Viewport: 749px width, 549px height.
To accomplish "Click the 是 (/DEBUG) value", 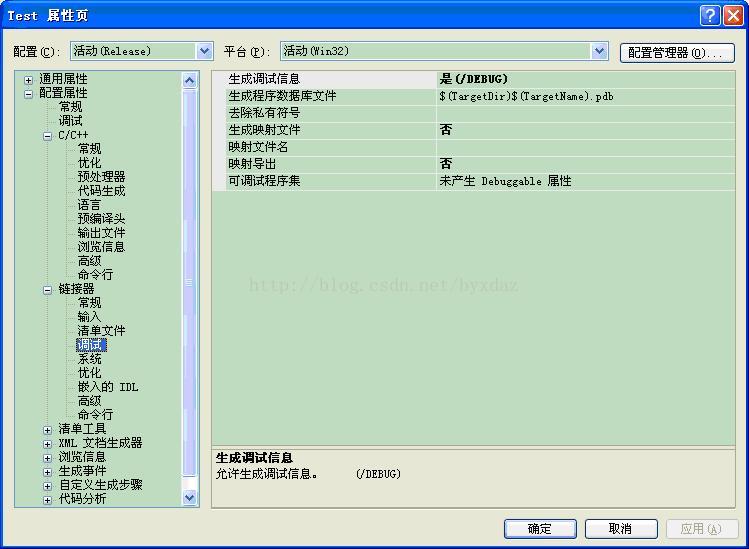I will 473,79.
